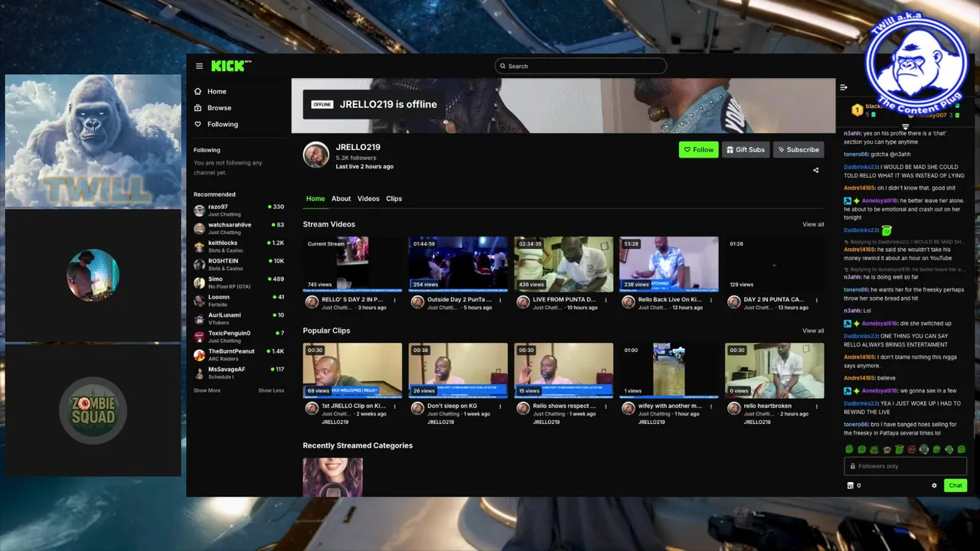Viewport: 980px width, 551px height.
Task: Open the 01:44:59 stream video thumbnail
Action: [x=458, y=264]
